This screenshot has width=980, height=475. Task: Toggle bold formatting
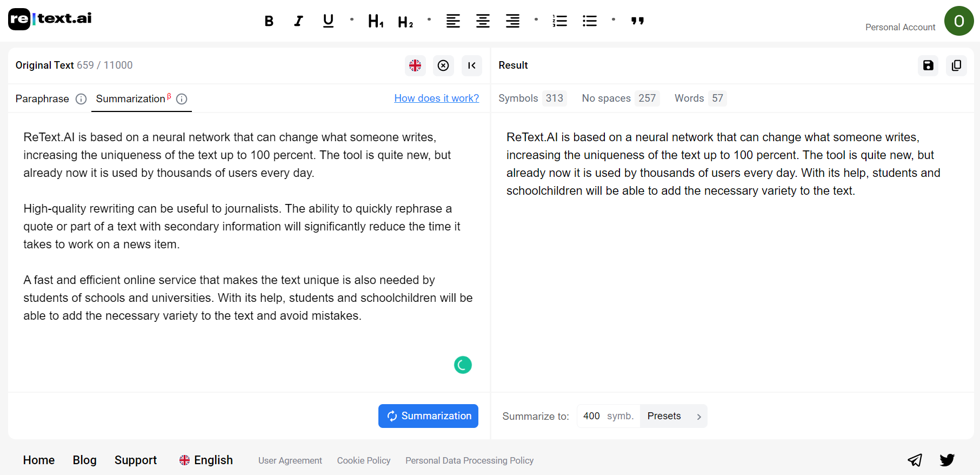[269, 21]
